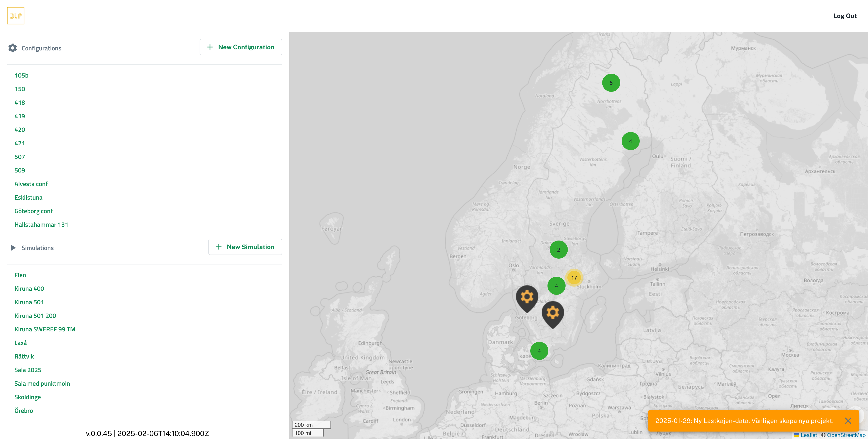
Task: Open the Örebro simulation
Action: pyautogui.click(x=24, y=410)
